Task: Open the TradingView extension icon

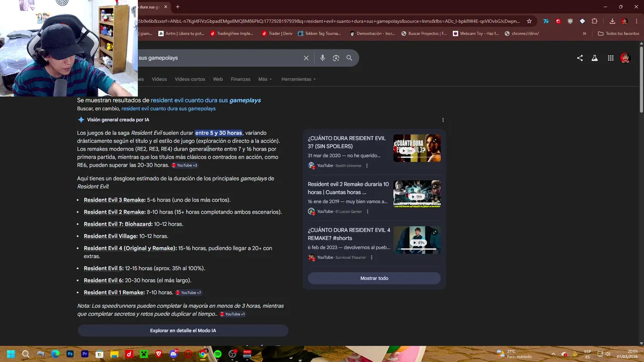Action: point(546,21)
